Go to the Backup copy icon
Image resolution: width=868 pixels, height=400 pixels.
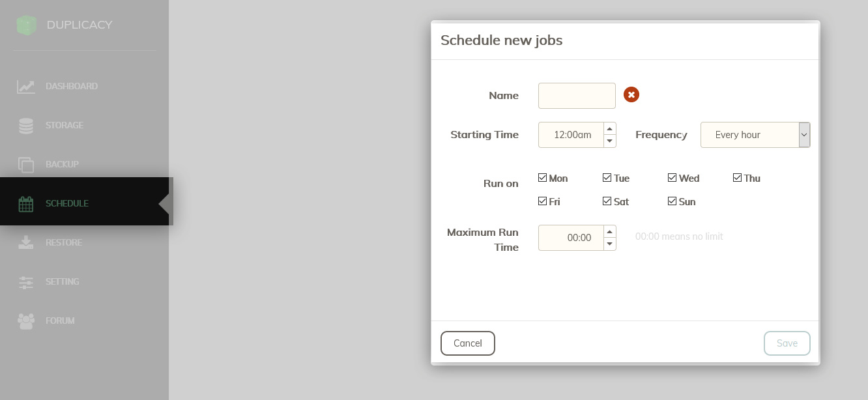[x=26, y=165]
